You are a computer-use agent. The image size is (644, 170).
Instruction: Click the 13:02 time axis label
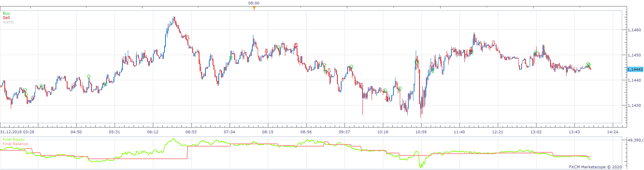point(536,132)
